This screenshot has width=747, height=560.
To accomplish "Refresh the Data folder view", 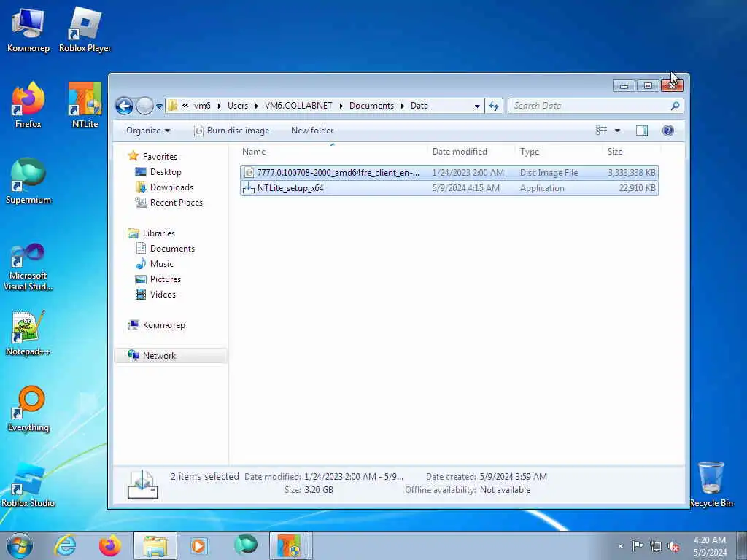I will click(494, 106).
